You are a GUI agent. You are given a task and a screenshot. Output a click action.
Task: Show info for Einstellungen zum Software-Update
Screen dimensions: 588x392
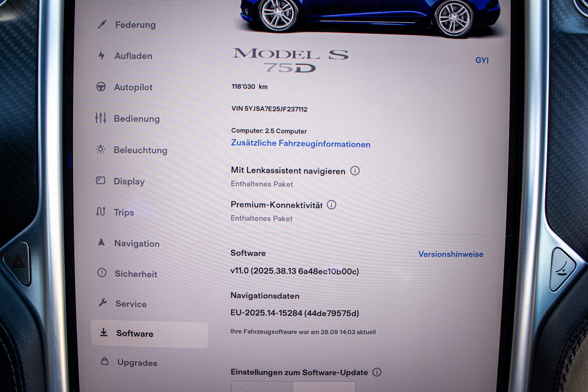click(377, 372)
